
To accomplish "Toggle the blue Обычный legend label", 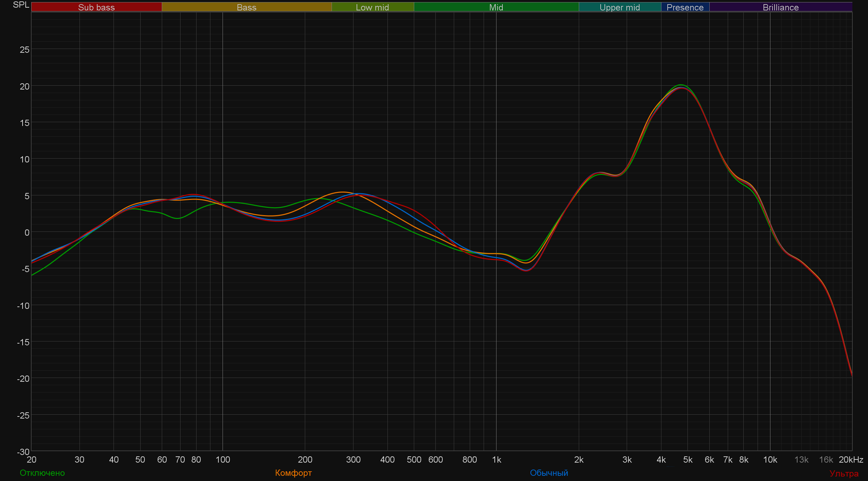I will click(x=549, y=473).
